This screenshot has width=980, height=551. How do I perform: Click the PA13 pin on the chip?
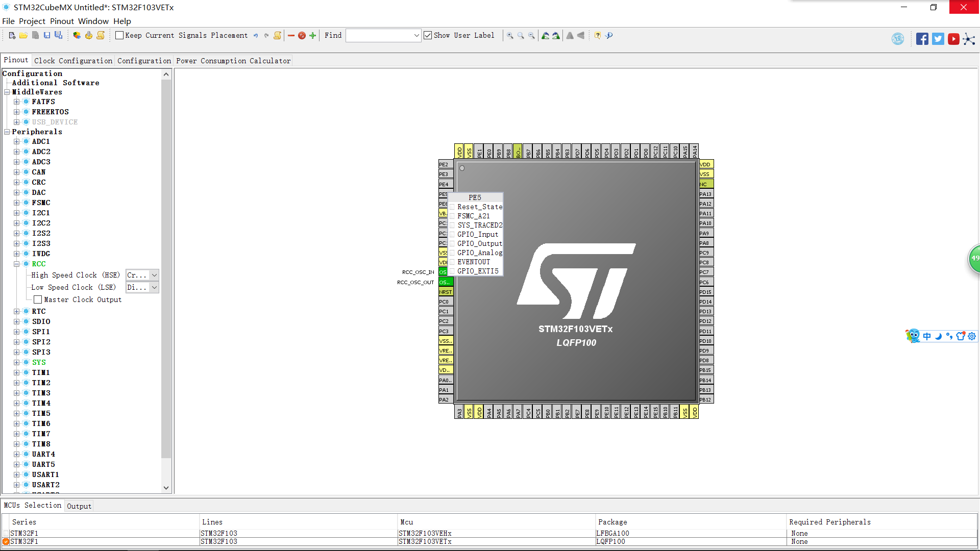pos(706,194)
